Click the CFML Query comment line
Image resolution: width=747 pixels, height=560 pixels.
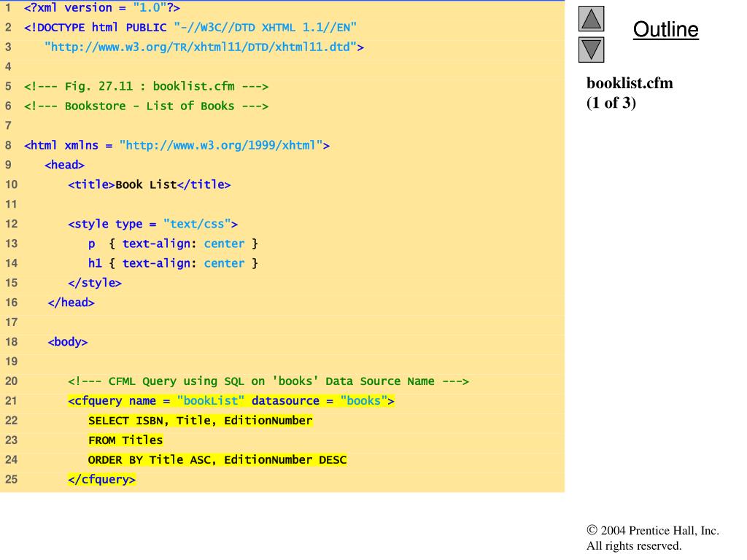point(268,381)
